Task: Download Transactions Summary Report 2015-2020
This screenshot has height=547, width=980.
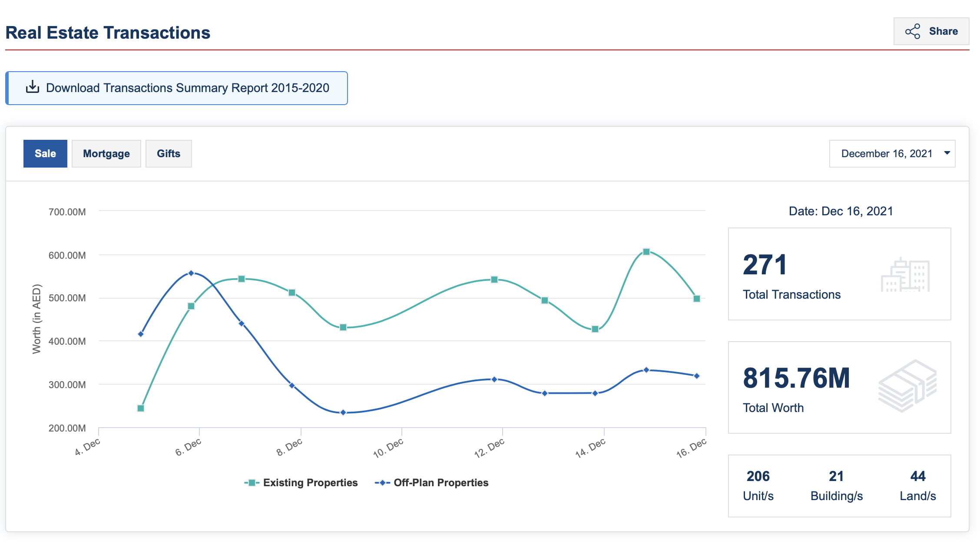Action: tap(176, 88)
